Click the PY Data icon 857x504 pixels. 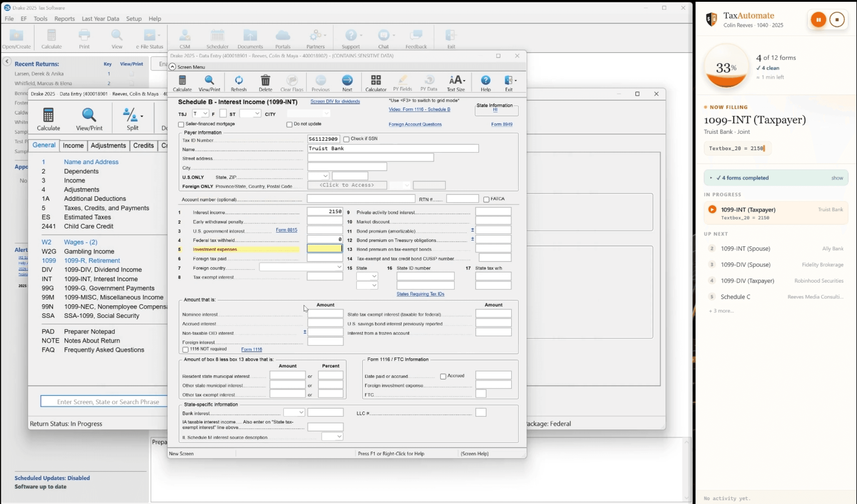click(x=429, y=83)
